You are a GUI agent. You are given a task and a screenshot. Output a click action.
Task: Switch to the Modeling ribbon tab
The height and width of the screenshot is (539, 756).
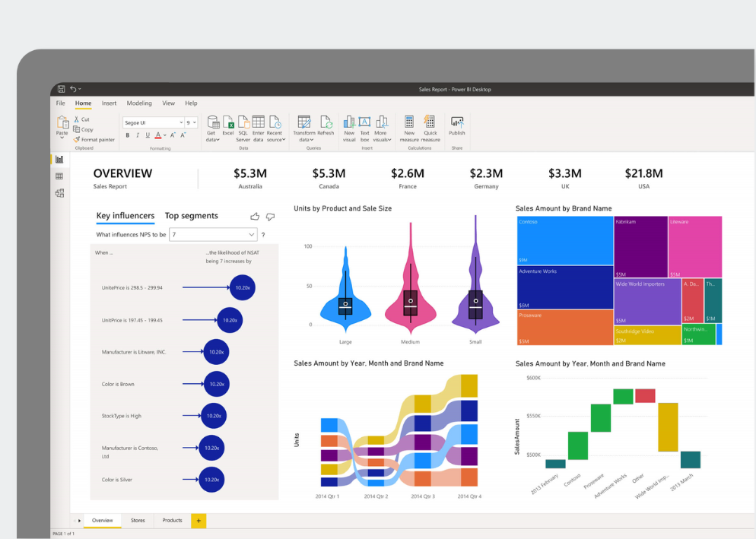139,103
